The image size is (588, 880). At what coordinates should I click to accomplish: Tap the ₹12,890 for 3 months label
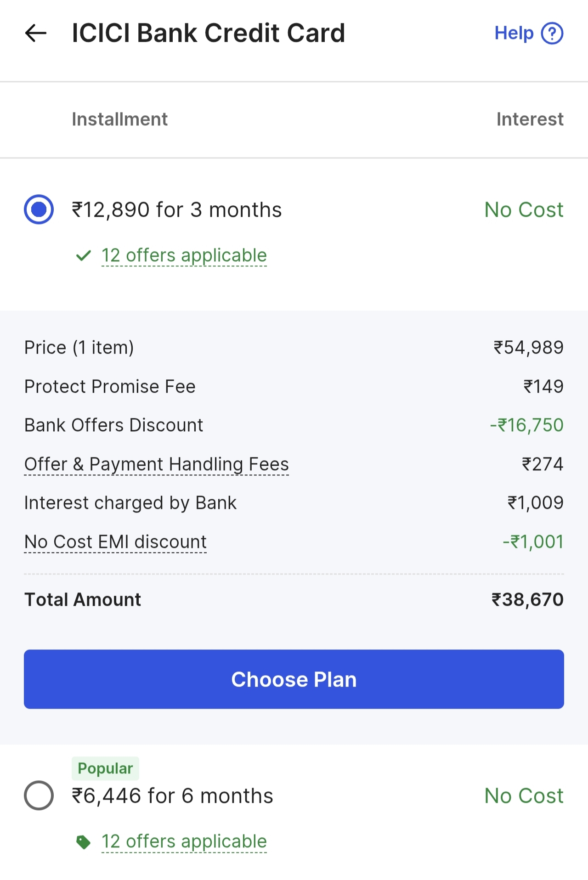176,210
